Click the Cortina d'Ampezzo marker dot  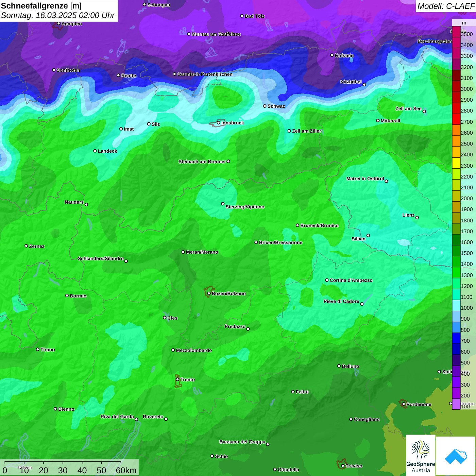[327, 280]
